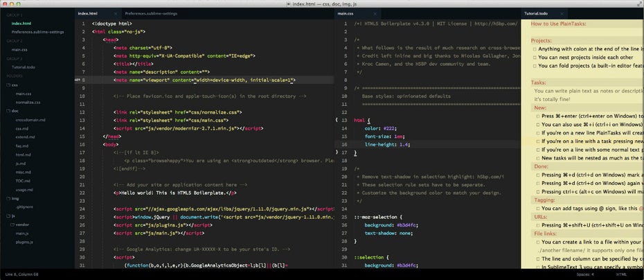Click the vendor subfolder icon
The width and height of the screenshot is (644, 280).
pos(12,225)
